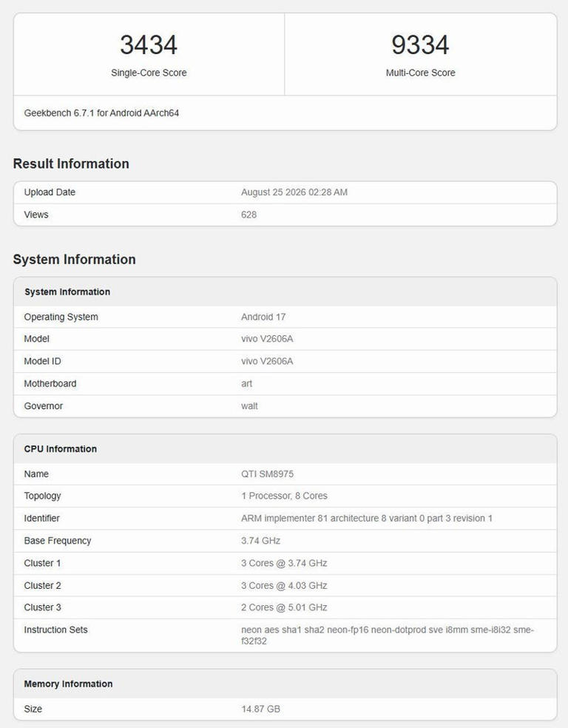The width and height of the screenshot is (568, 728).
Task: Select the Single-Core Score label
Action: pos(149,73)
